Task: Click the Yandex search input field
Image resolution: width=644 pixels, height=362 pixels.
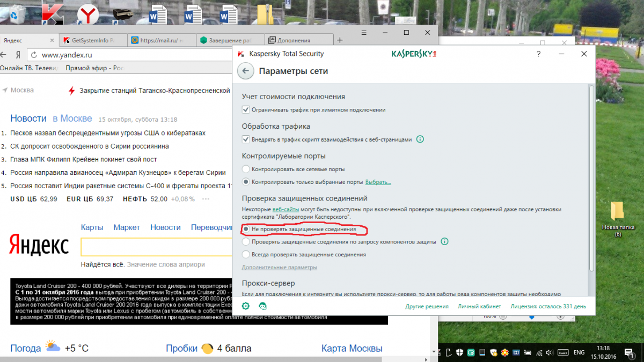Action: coord(156,248)
